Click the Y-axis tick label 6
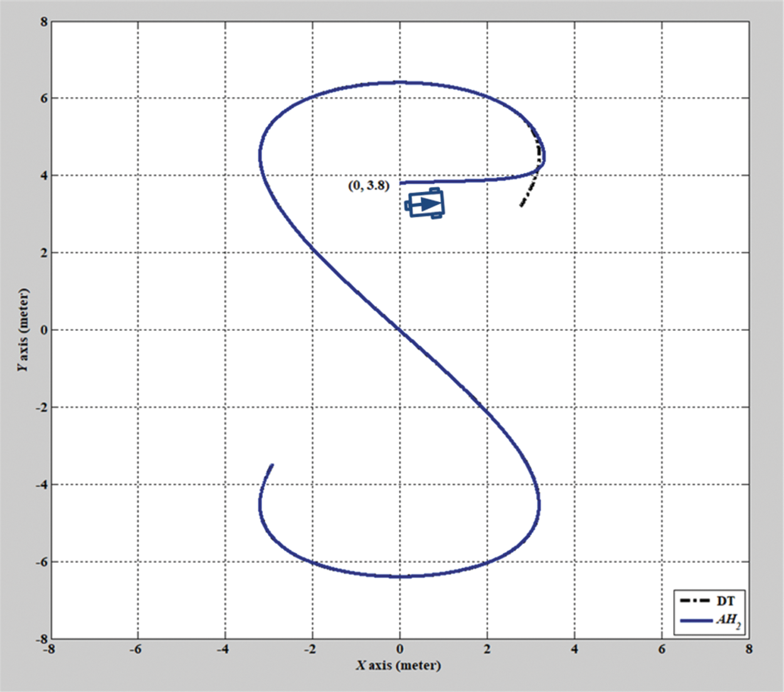The height and width of the screenshot is (692, 784). [x=44, y=98]
